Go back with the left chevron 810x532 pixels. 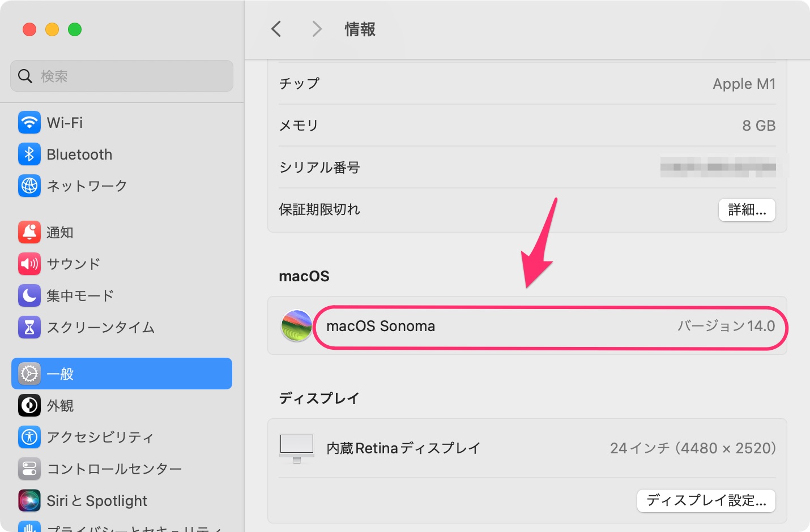coord(276,29)
